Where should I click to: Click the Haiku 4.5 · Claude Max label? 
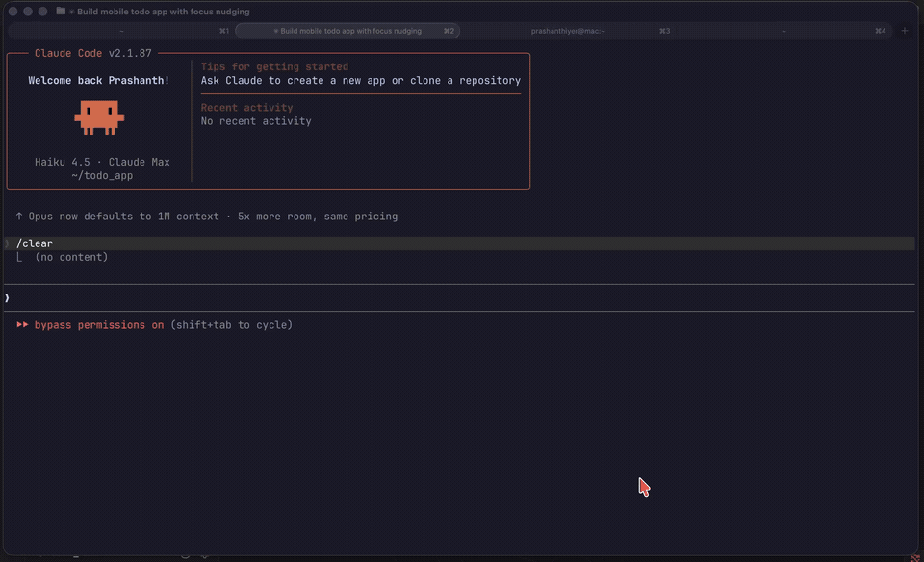[102, 162]
